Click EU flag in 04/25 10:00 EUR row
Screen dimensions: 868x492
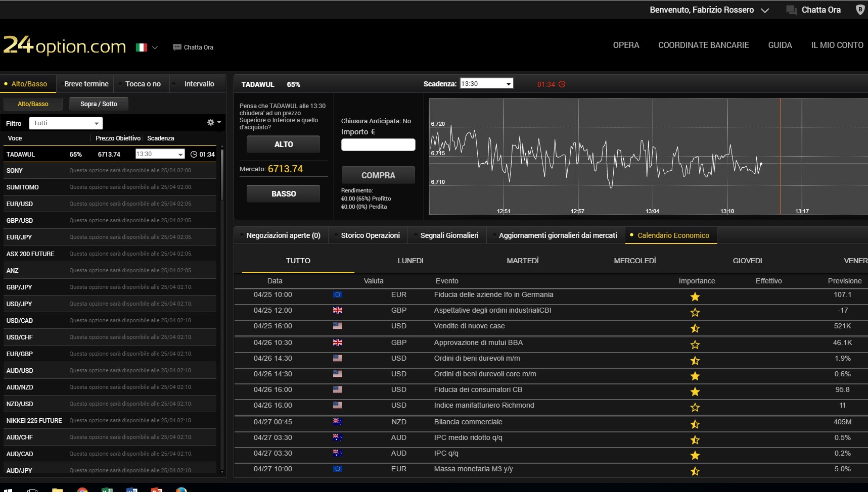pos(338,294)
